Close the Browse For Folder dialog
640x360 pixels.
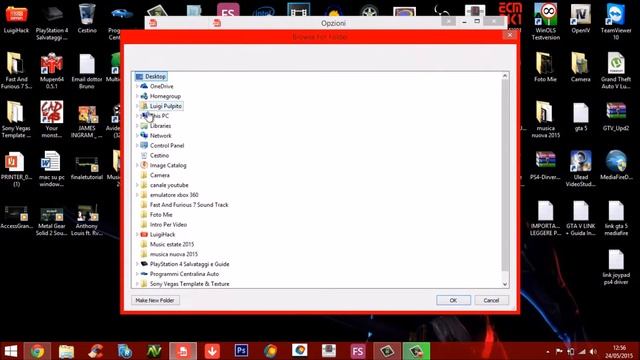click(510, 35)
